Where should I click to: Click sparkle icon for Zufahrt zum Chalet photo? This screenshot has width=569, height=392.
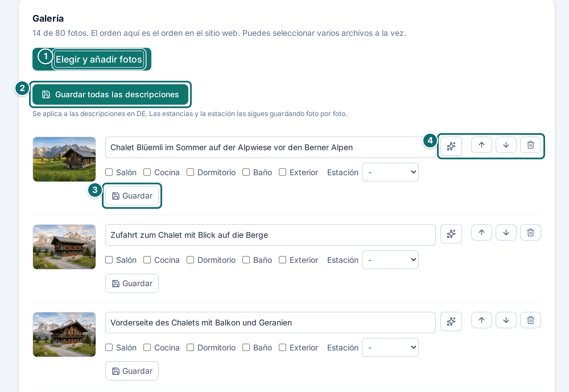tap(451, 234)
